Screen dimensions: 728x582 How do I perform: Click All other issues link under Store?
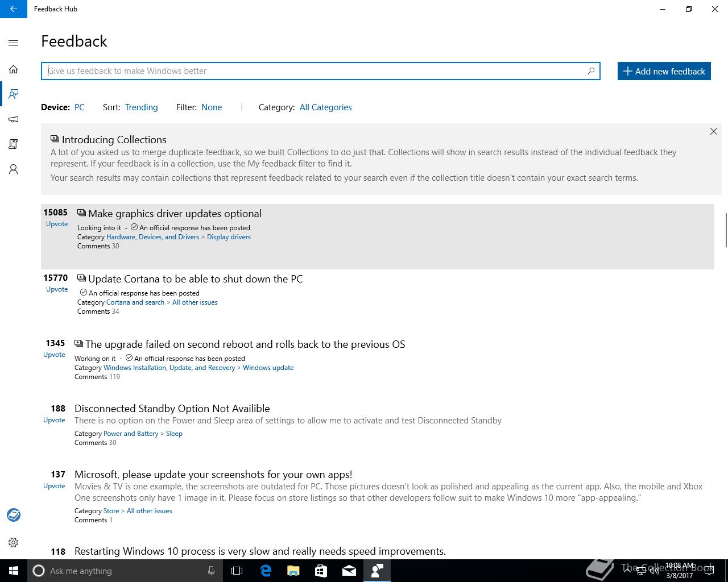pos(149,511)
